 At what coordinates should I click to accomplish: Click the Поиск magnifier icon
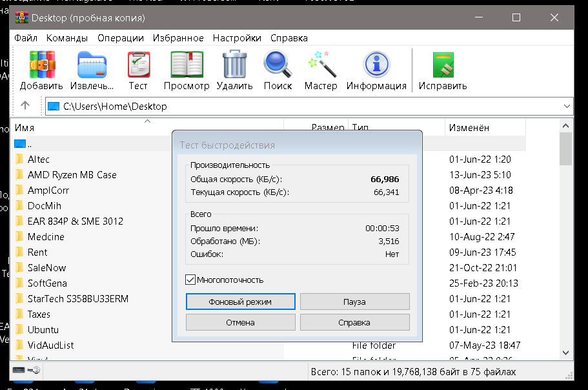click(278, 65)
